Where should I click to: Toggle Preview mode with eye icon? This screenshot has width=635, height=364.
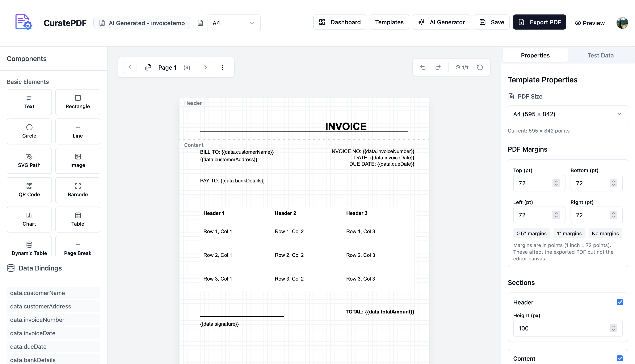pyautogui.click(x=589, y=23)
